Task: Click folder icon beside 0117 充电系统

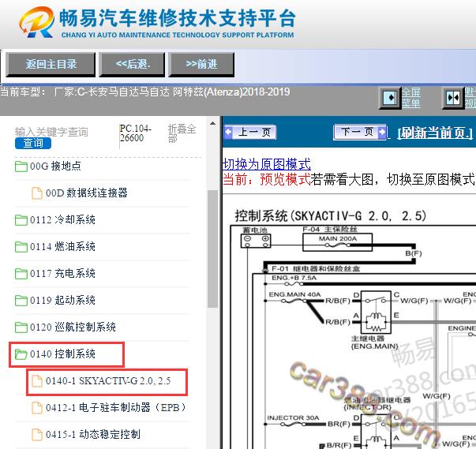Action: 21,274
